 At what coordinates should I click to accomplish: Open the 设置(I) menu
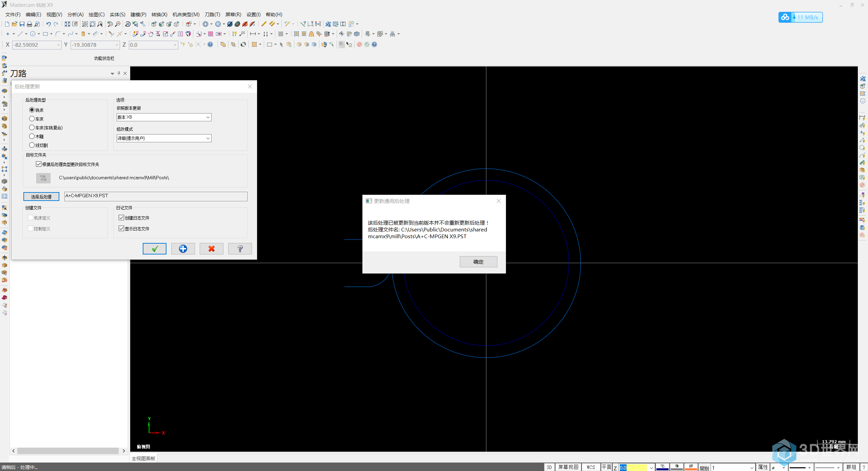253,15
